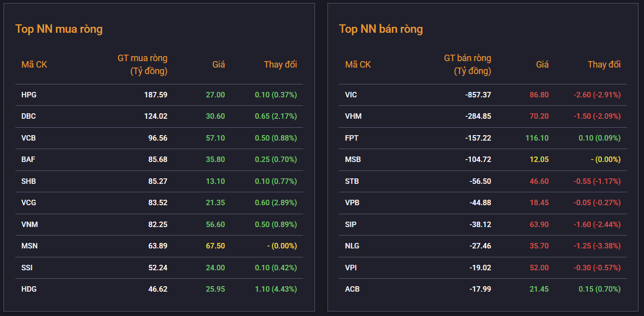
Task: Select the VPB stock code
Action: 352,203
